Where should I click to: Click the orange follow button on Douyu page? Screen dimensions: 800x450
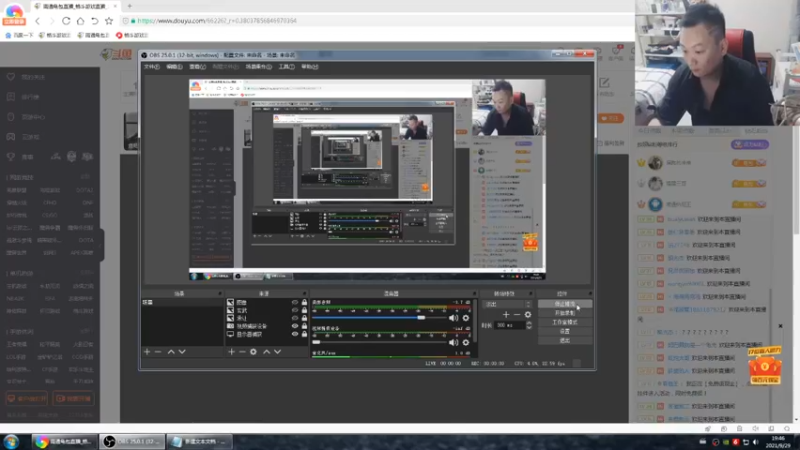611,118
